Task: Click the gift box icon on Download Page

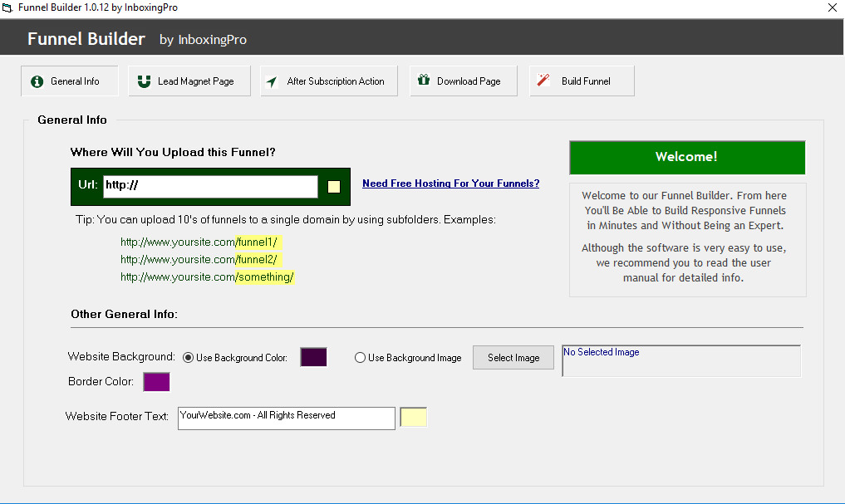Action: pos(423,81)
